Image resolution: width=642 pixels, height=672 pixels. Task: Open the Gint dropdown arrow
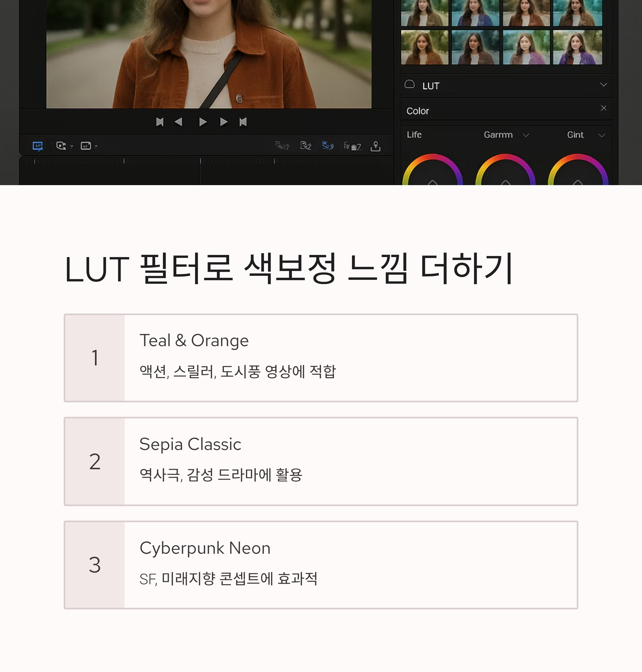(602, 135)
